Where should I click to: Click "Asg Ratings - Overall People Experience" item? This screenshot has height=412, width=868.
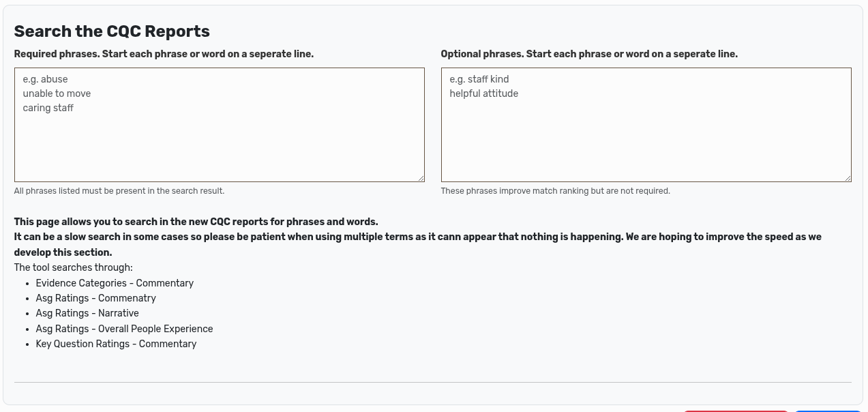coord(124,329)
